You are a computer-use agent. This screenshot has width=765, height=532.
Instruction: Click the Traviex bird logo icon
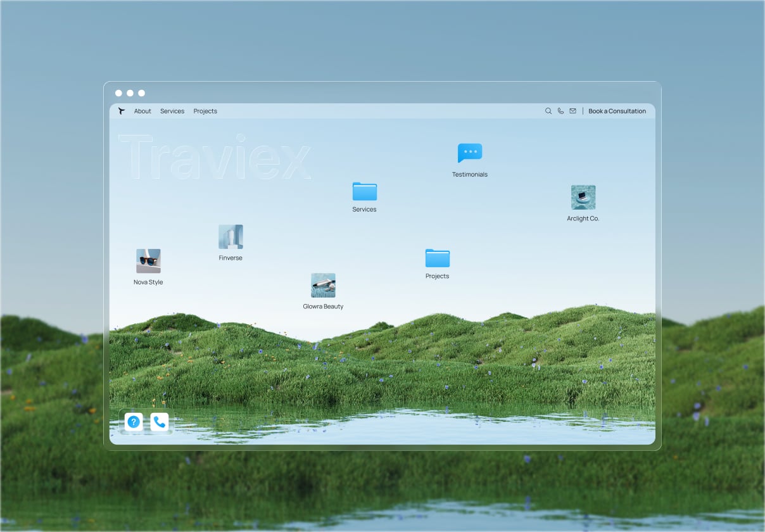122,111
